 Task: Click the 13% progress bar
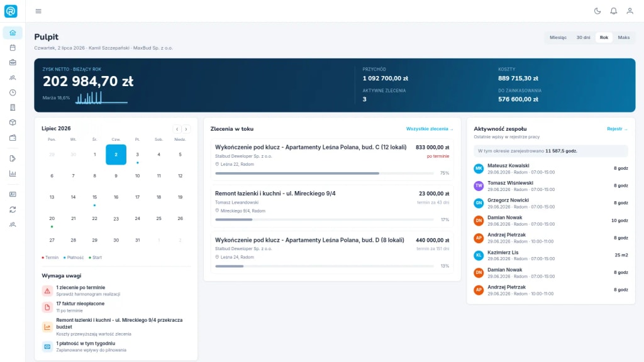pyautogui.click(x=325, y=266)
